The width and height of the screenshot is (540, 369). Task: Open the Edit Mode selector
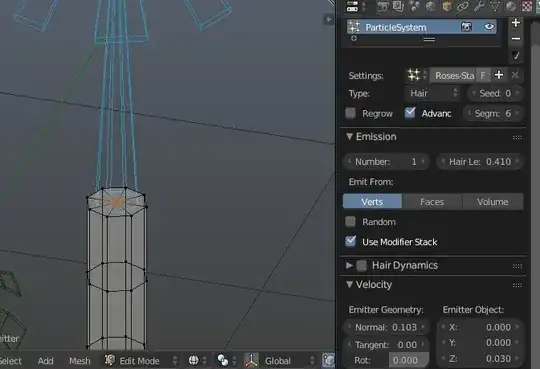pos(141,360)
